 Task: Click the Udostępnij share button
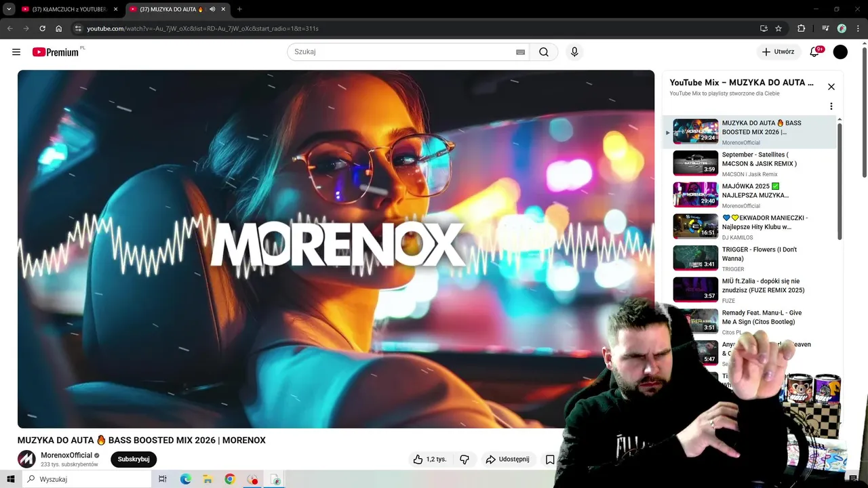point(507,460)
